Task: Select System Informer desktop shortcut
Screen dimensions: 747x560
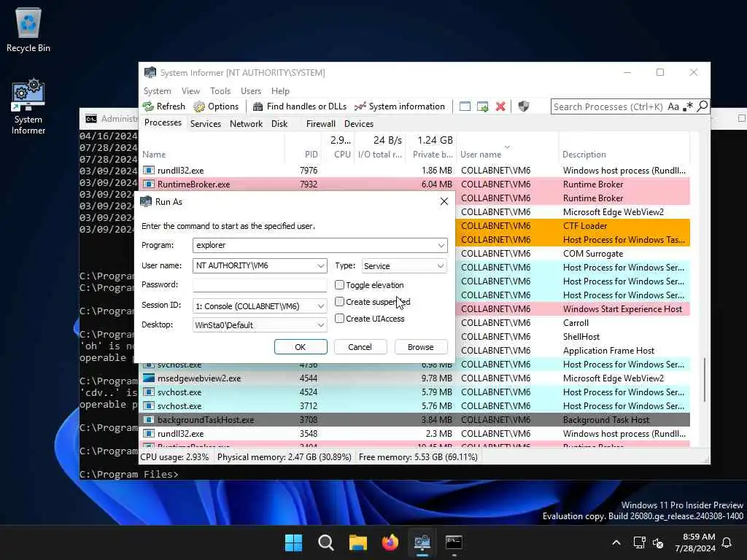Action: 28,107
